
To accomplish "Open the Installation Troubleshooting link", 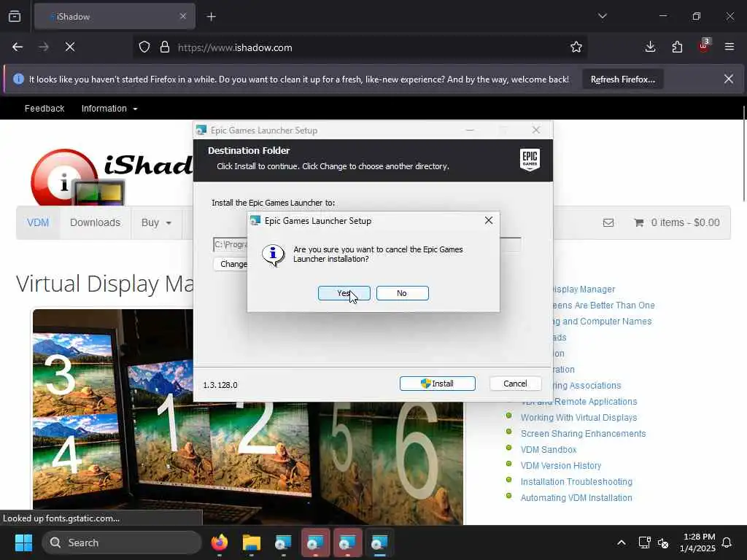I will tap(576, 482).
